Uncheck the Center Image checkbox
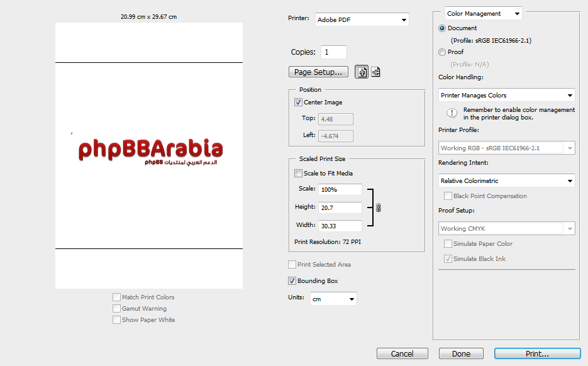588x366 pixels. pos(299,102)
